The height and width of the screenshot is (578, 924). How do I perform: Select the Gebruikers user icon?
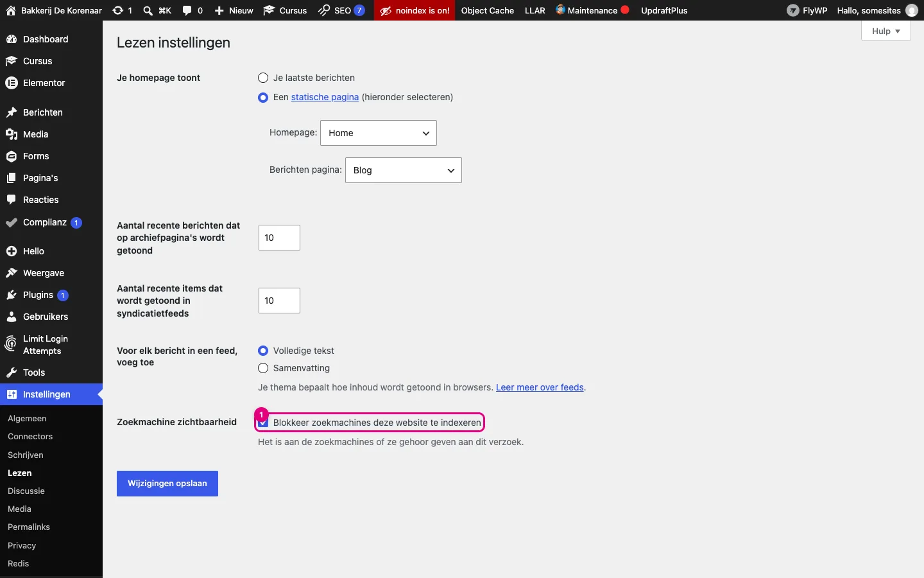click(11, 317)
